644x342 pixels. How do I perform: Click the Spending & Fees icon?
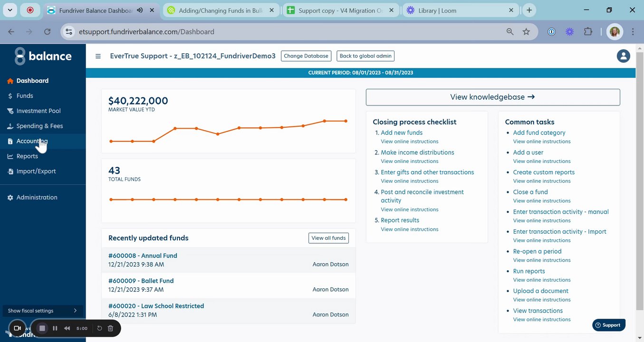coord(10,126)
